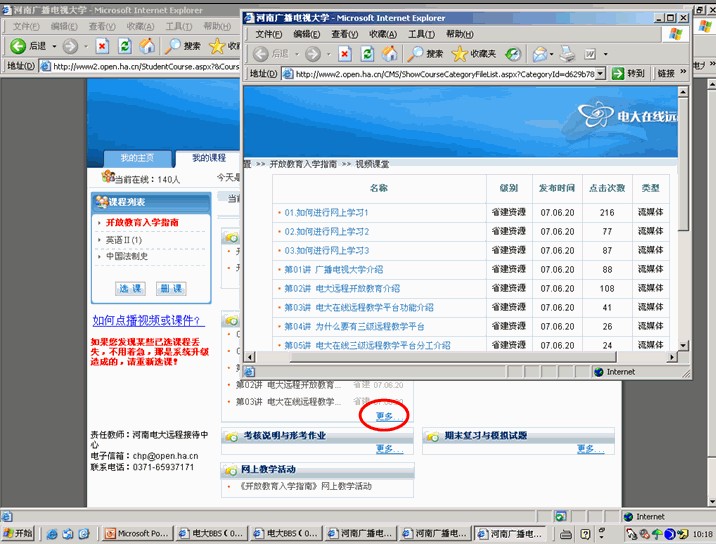
Task: Refresh the background StudentCourse browser window
Action: pyautogui.click(x=124, y=46)
